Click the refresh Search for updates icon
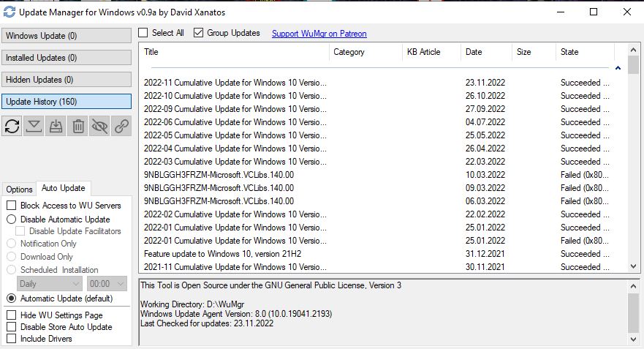The width and height of the screenshot is (644, 349). [12, 126]
